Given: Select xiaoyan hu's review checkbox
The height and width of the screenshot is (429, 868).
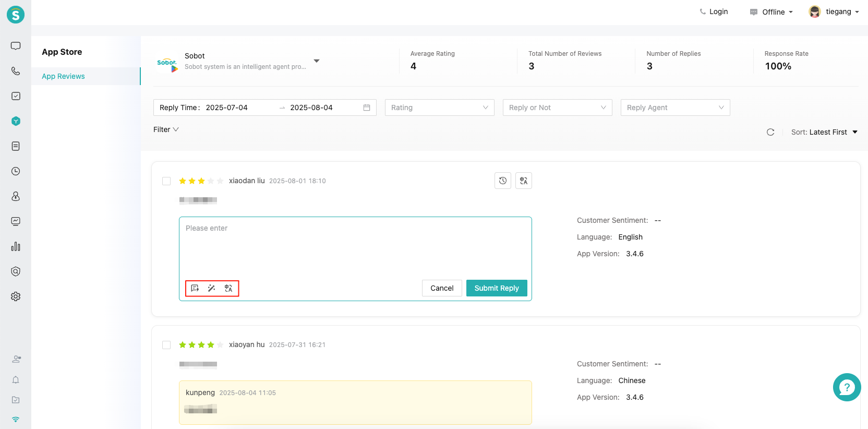Looking at the screenshot, I should point(166,345).
